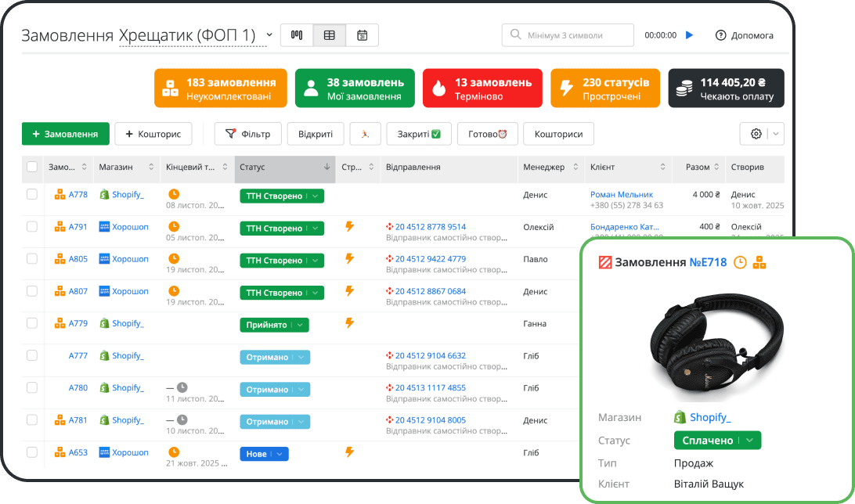Click the settings gear icon
This screenshot has width=855, height=504.
click(756, 134)
